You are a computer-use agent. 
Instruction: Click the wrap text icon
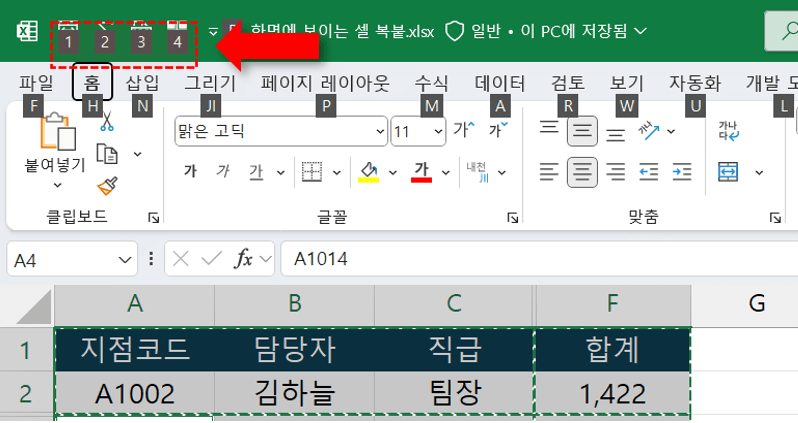(728, 131)
